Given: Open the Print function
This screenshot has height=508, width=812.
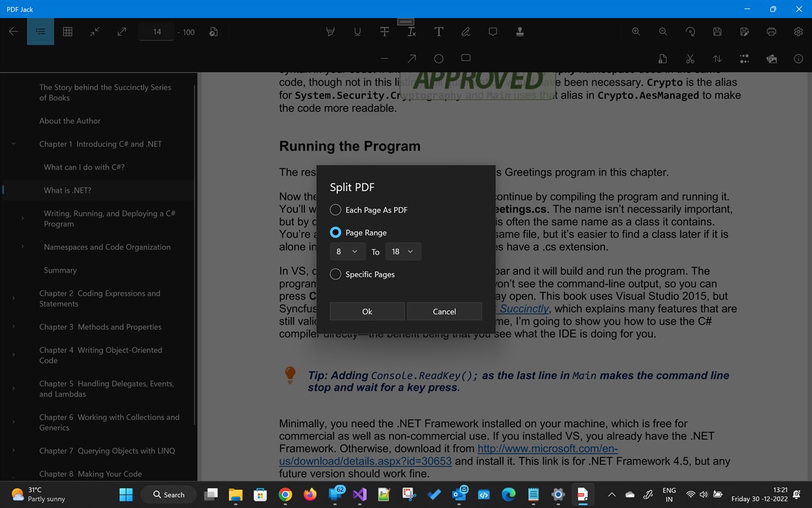Looking at the screenshot, I should pyautogui.click(x=770, y=31).
